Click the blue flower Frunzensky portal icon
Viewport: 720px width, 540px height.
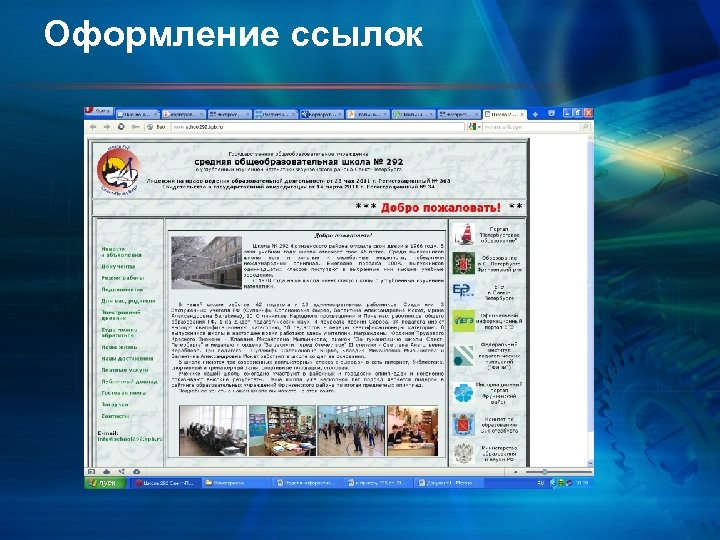pyautogui.click(x=463, y=394)
